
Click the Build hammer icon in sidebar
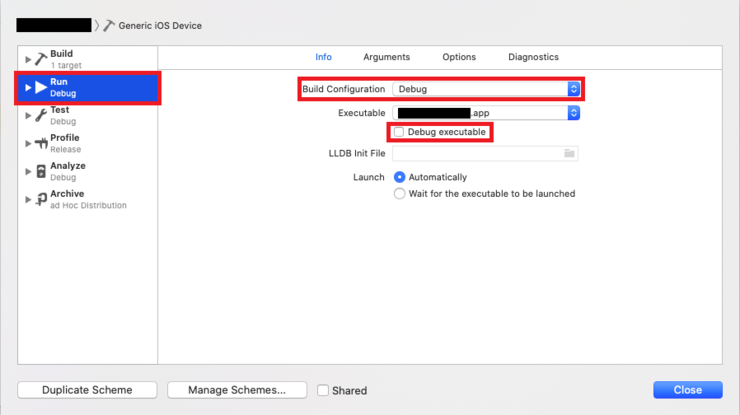click(41, 59)
